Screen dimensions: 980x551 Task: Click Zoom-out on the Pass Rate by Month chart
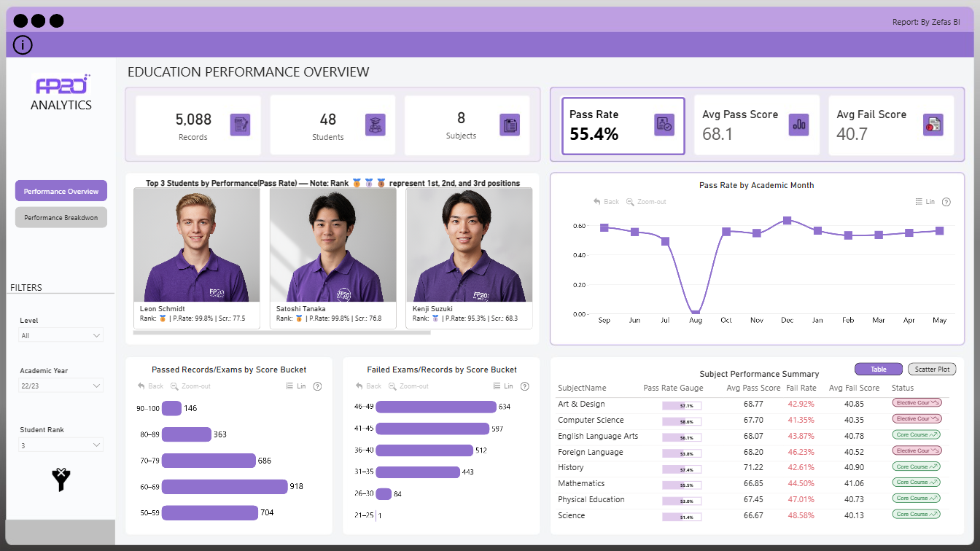[x=646, y=202]
